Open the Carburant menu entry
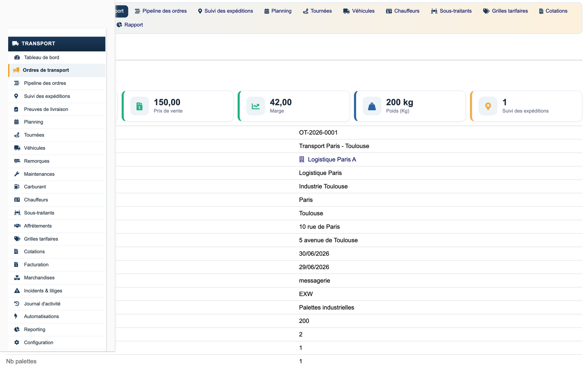This screenshot has height=367, width=588. (x=57, y=187)
